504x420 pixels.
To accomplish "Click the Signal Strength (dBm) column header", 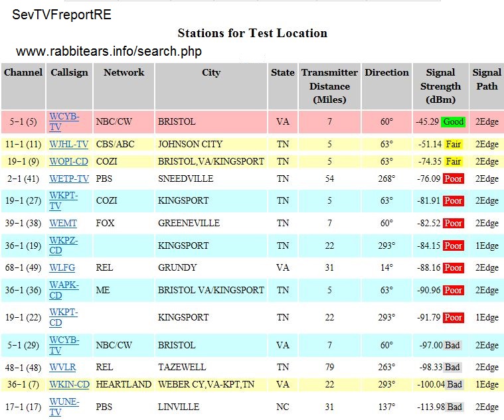I will 440,86.
